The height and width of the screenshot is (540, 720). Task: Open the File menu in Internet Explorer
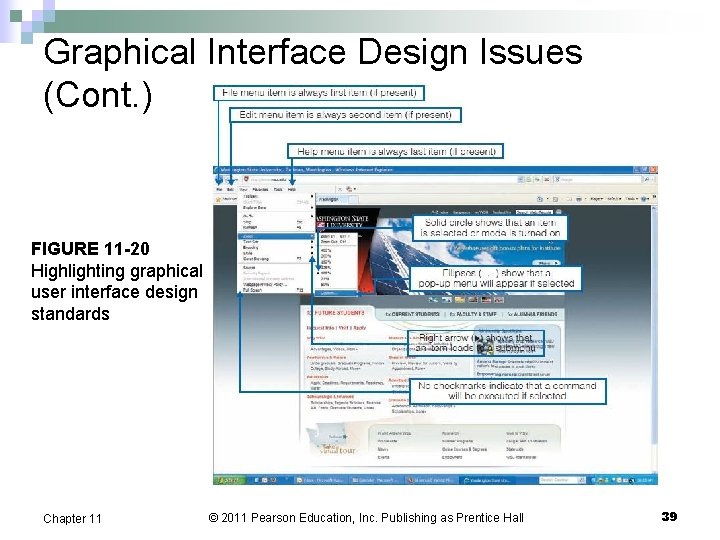[219, 189]
